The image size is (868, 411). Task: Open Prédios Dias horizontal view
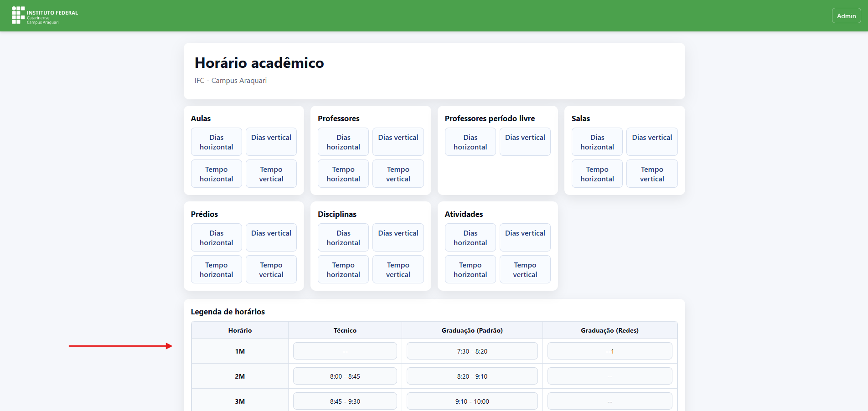[x=216, y=238]
